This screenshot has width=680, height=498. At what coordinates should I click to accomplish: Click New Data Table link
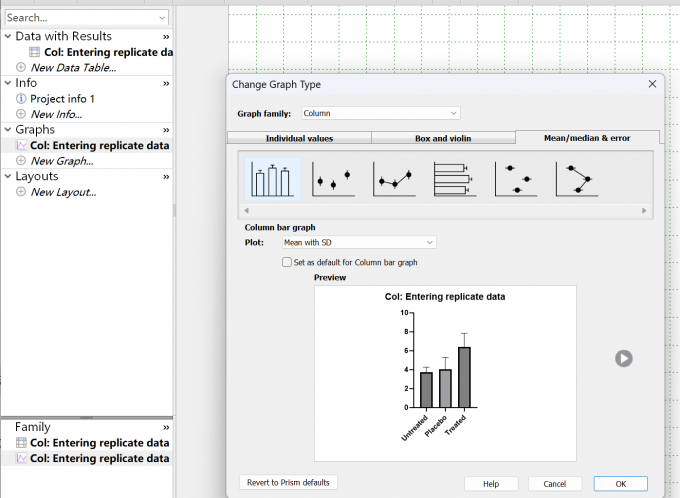[73, 68]
